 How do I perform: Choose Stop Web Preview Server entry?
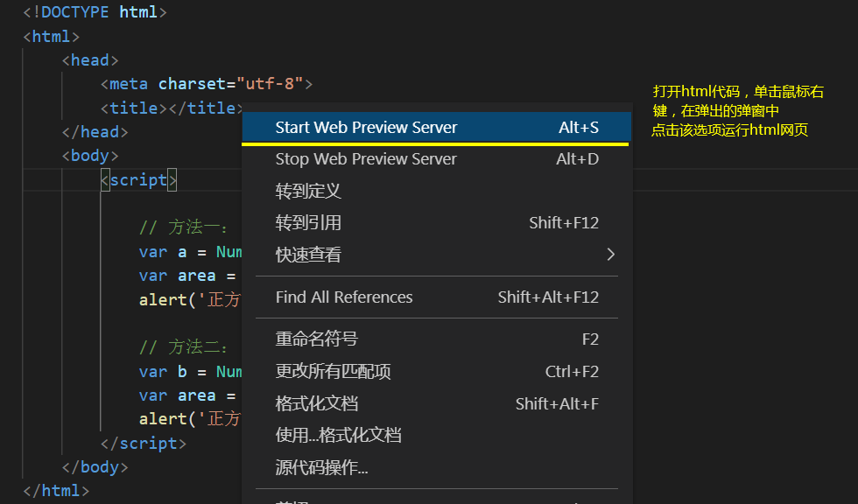(x=366, y=159)
